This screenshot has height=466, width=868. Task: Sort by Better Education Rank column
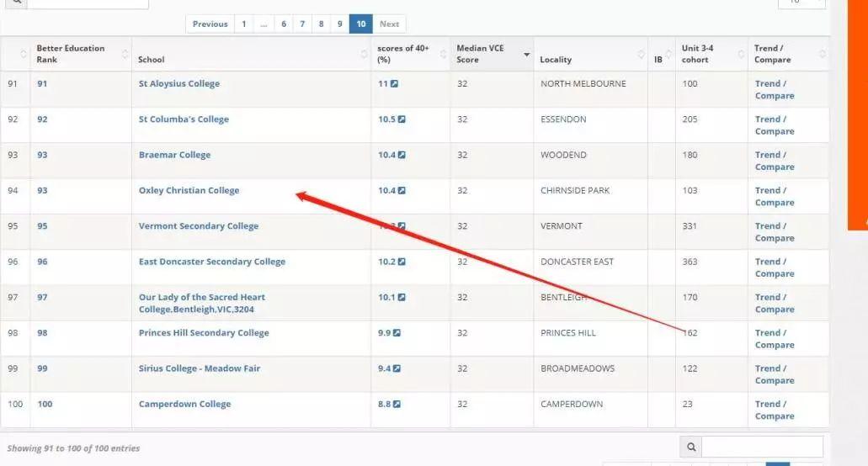(81, 54)
